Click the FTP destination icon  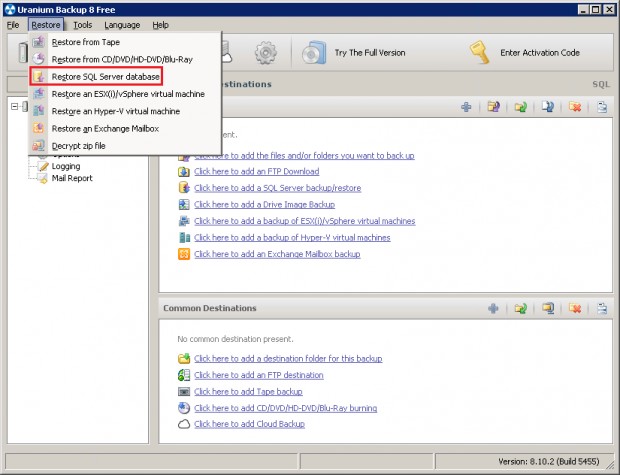pos(184,375)
